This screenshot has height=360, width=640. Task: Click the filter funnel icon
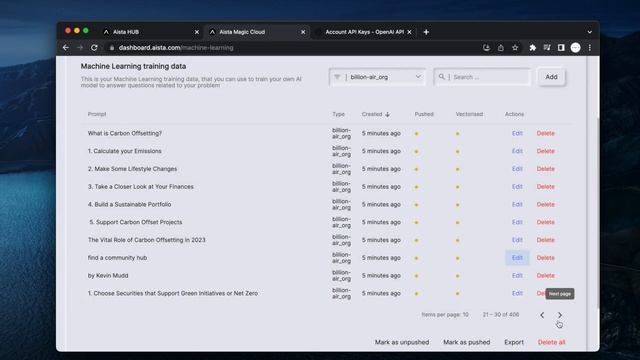click(x=337, y=77)
